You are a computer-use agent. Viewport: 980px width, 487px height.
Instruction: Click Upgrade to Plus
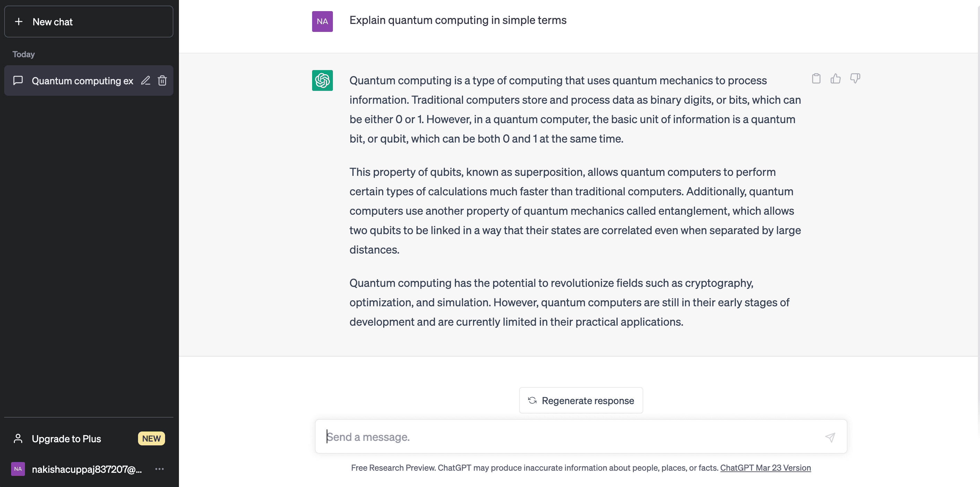[66, 439]
